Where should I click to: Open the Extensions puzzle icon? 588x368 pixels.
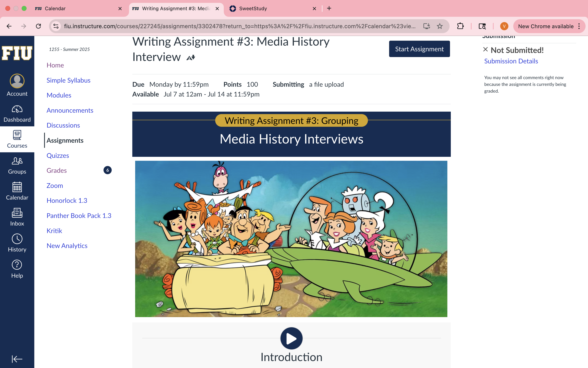pos(460,26)
